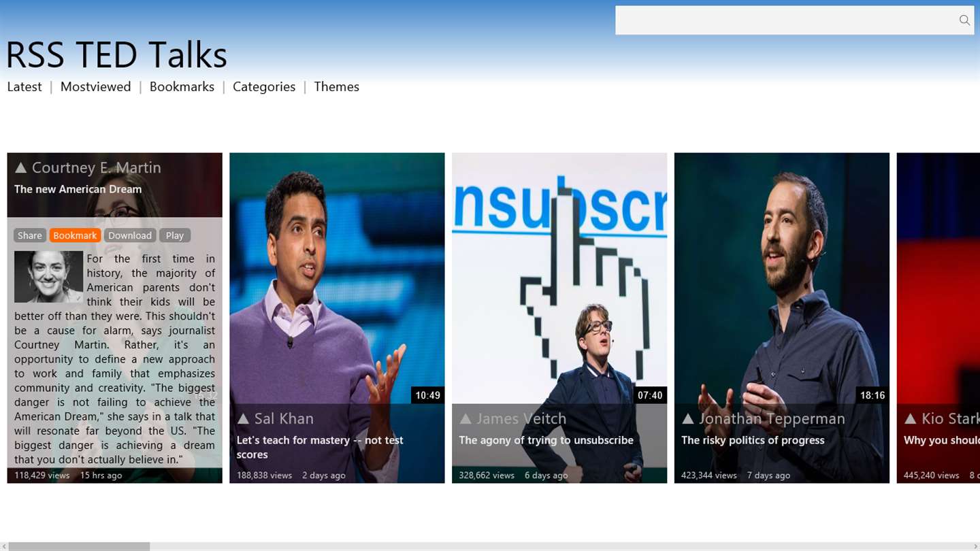Image resolution: width=980 pixels, height=551 pixels.
Task: Expand Jonathan Tepperman card triangle icon
Action: click(688, 418)
